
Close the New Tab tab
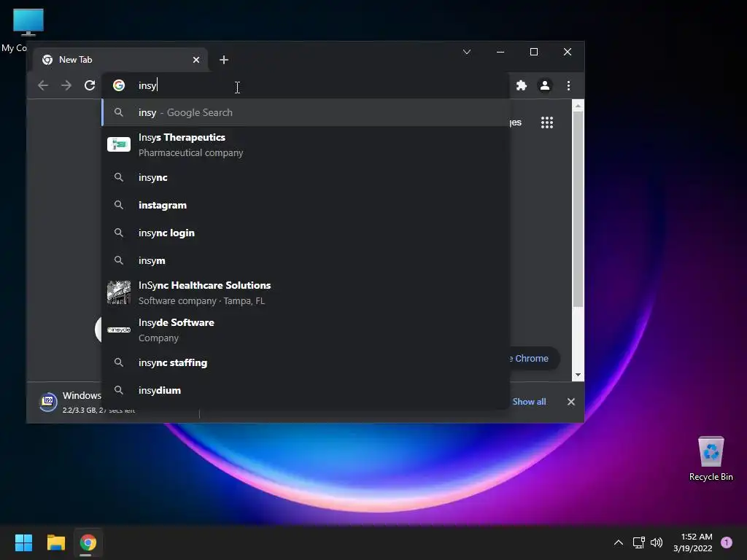tap(196, 60)
